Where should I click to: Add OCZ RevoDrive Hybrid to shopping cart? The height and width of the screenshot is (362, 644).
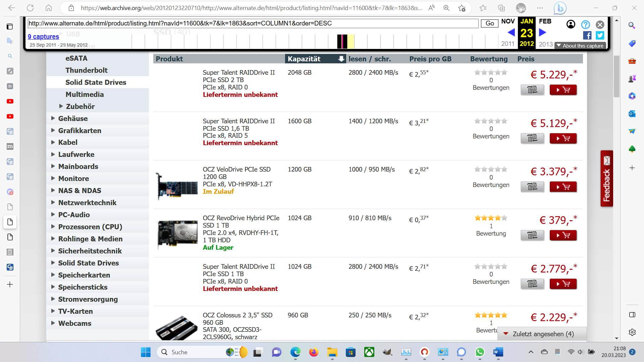coord(563,235)
